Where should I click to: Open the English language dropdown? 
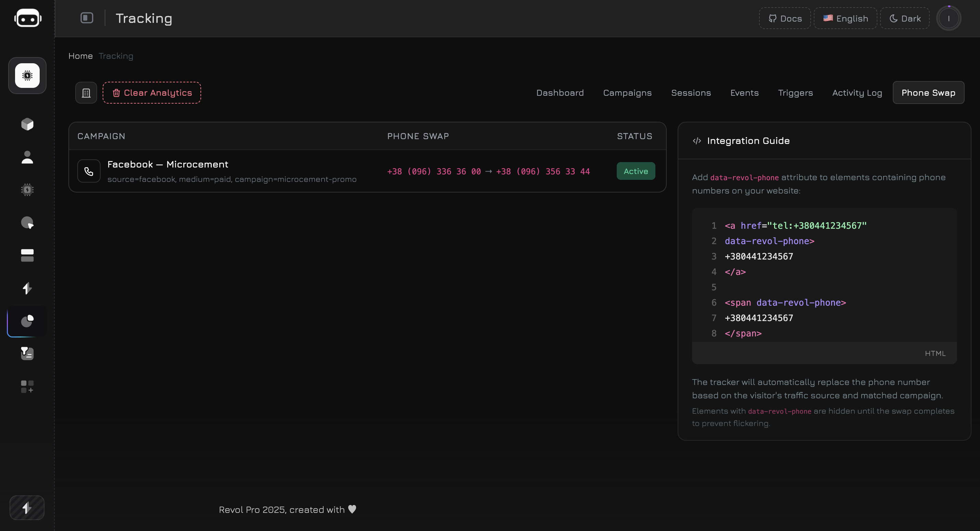coord(845,18)
